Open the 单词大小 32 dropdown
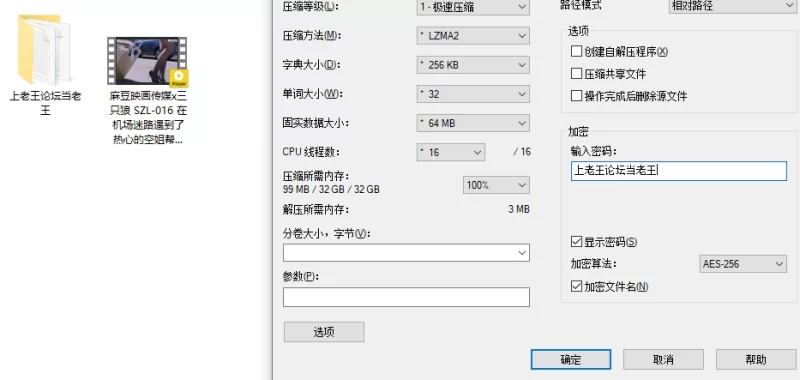 [x=473, y=94]
